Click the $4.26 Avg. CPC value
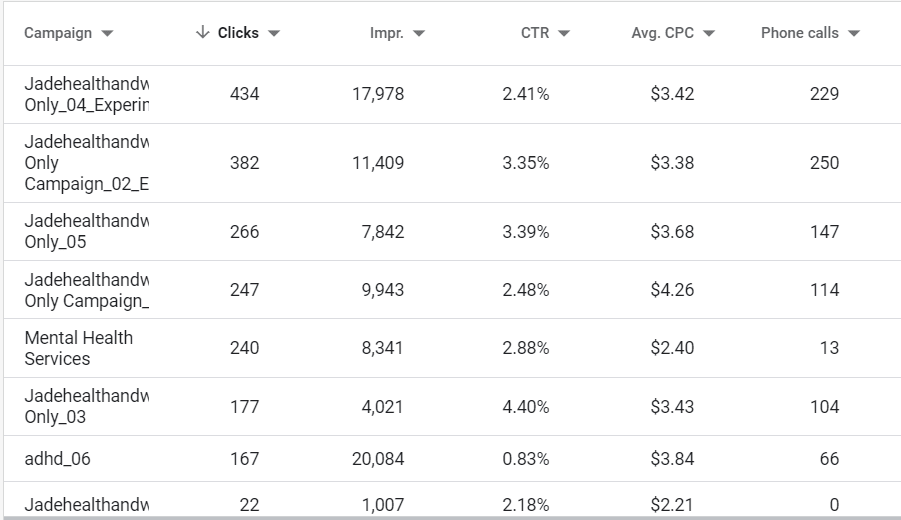 coord(672,290)
